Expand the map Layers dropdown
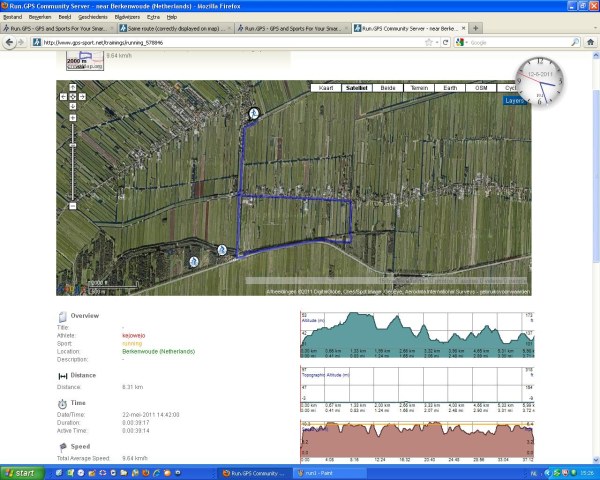This screenshot has height=480, width=600. tap(514, 101)
